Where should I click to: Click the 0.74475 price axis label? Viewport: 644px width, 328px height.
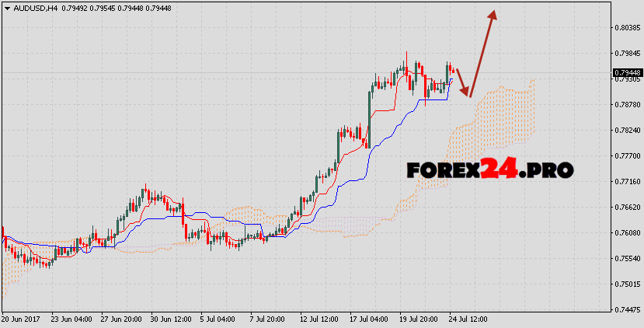coord(626,309)
